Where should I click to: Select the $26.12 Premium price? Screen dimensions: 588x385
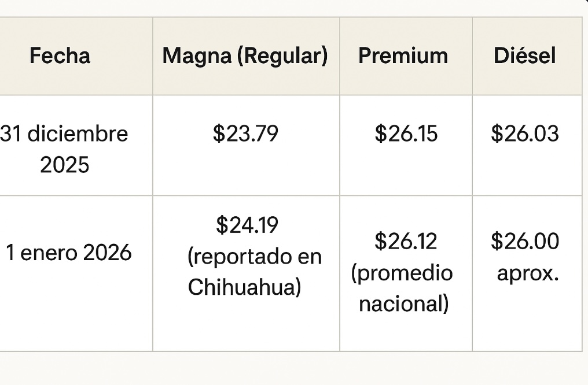coord(406,241)
